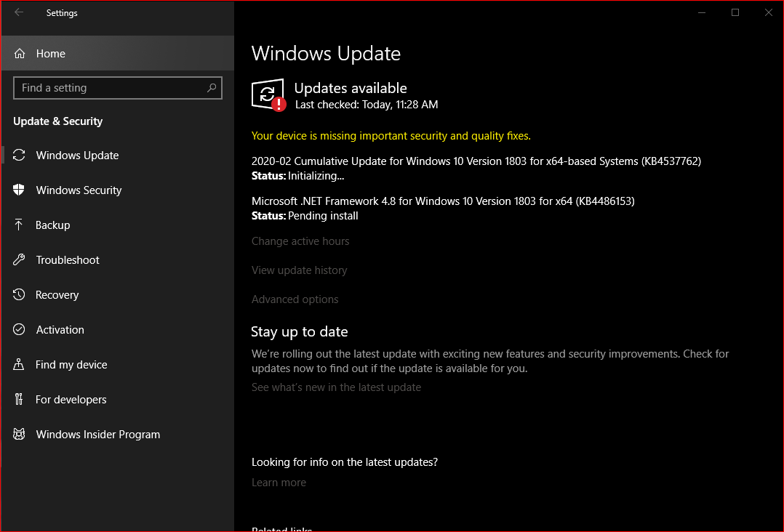
Task: Click the Windows Security shield icon
Action: [19, 190]
